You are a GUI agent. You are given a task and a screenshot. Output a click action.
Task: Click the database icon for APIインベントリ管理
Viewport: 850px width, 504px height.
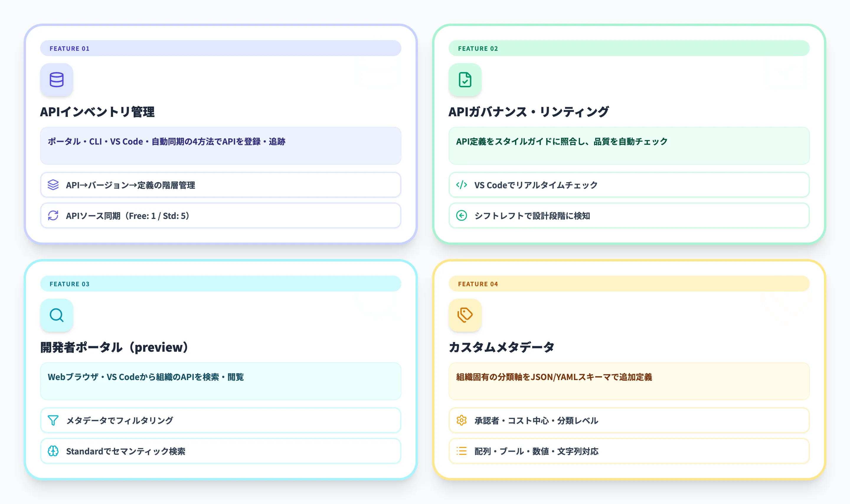(57, 79)
